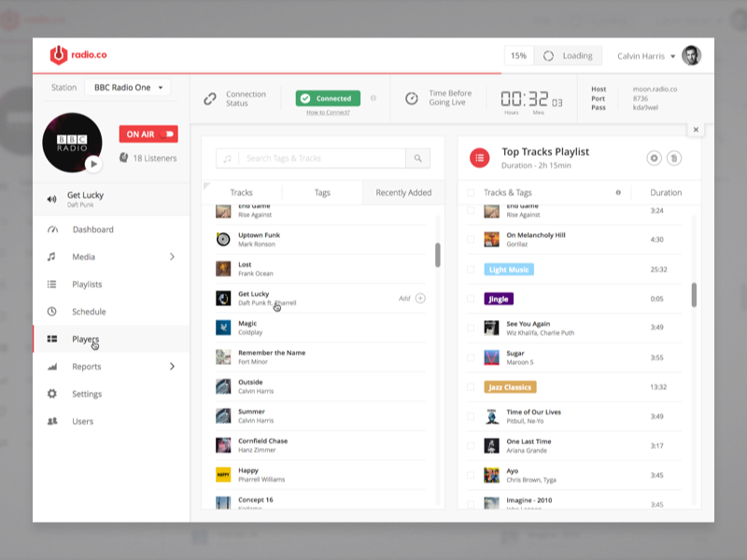Switch to the Tags tab
The width and height of the screenshot is (747, 560).
coord(322,192)
